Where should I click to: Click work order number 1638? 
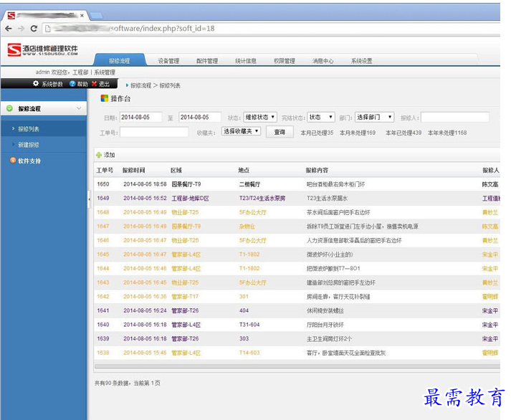pos(103,353)
